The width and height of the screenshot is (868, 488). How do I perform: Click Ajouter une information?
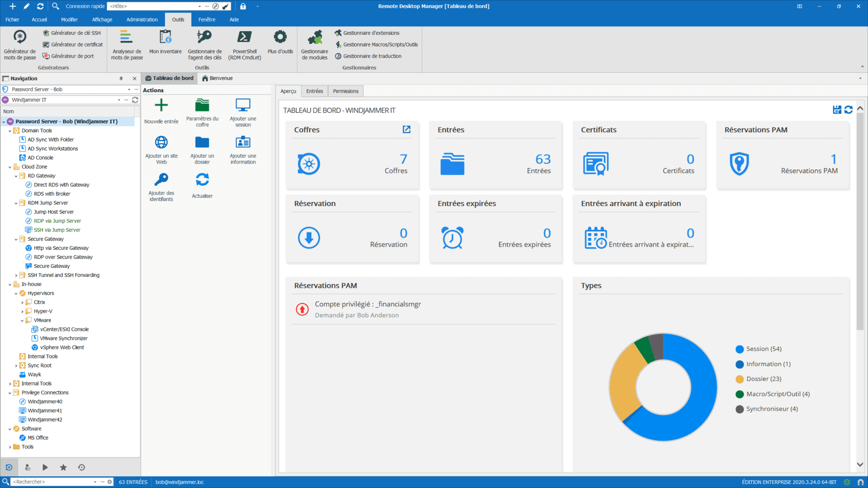click(243, 150)
